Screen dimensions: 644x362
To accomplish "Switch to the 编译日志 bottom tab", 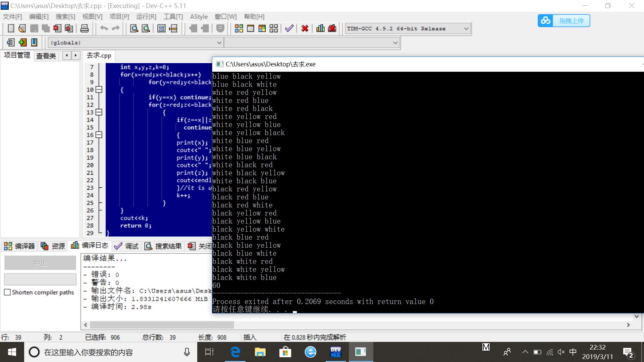I will point(90,245).
